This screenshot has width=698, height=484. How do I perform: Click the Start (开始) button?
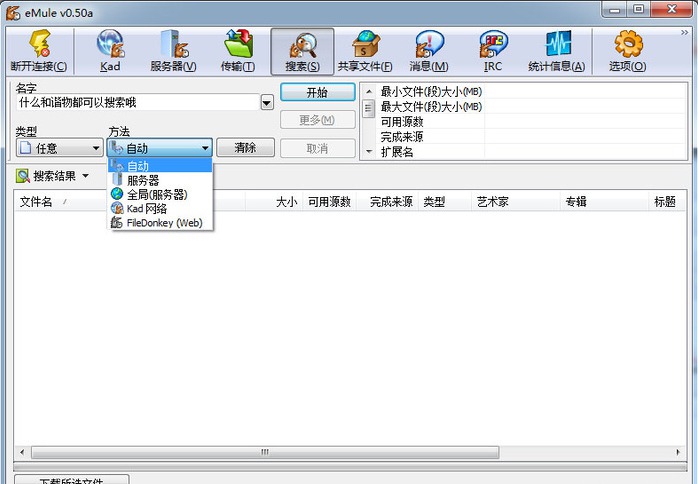click(317, 92)
